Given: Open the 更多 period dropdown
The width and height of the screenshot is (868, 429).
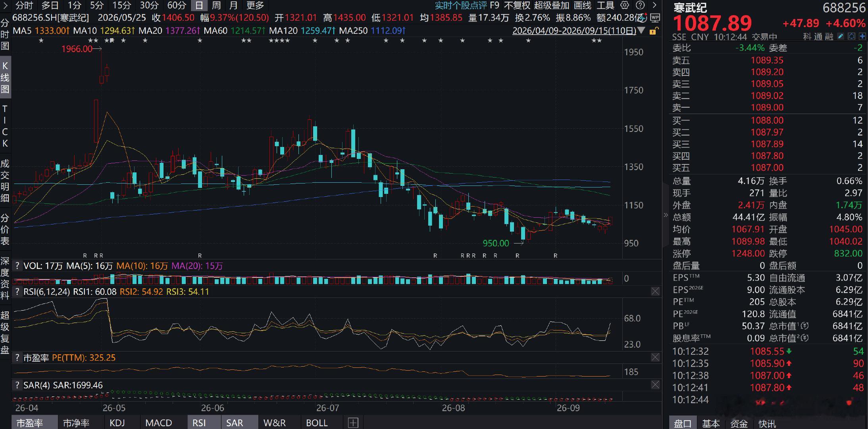Looking at the screenshot, I should (255, 6).
